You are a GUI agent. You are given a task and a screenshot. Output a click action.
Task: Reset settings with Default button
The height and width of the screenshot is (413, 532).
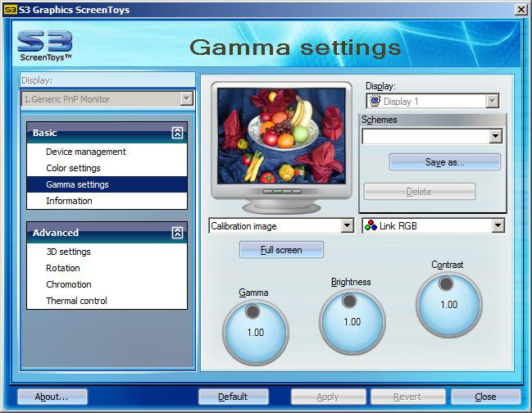pos(233,397)
